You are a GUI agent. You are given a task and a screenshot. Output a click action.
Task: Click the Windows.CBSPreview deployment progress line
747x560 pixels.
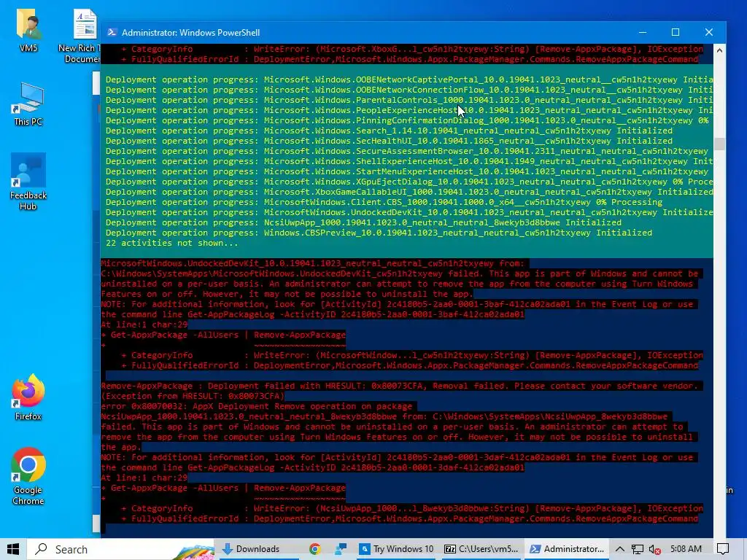379,233
